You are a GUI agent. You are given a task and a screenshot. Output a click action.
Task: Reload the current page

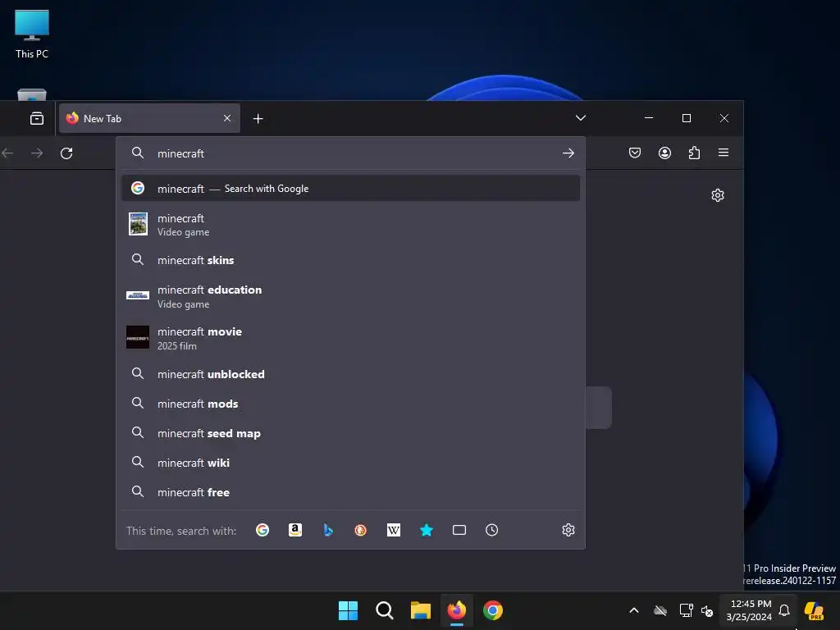coord(66,153)
